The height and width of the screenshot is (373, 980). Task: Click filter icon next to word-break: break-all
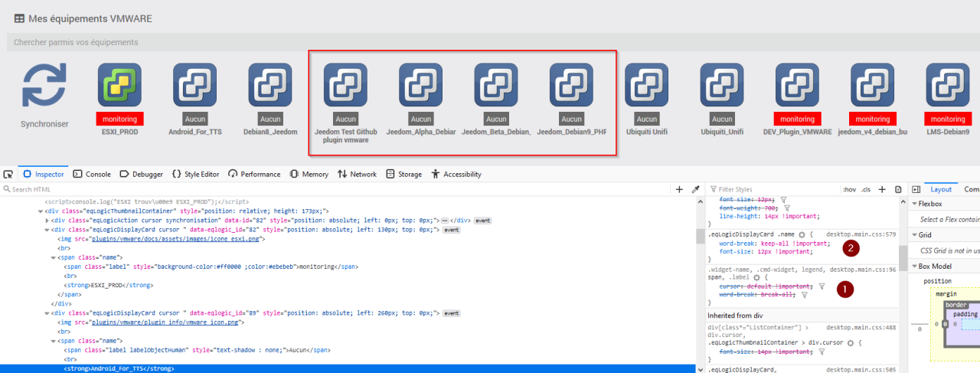(804, 295)
